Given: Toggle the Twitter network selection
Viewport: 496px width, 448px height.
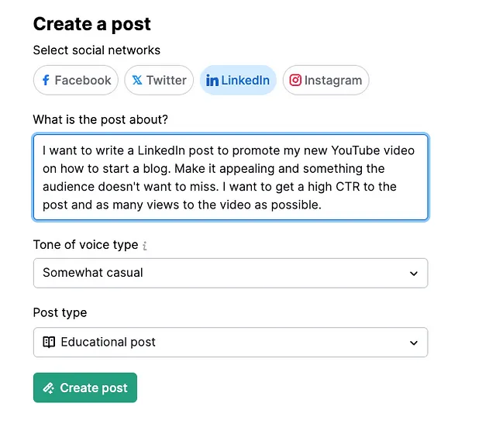Looking at the screenshot, I should point(159,80).
